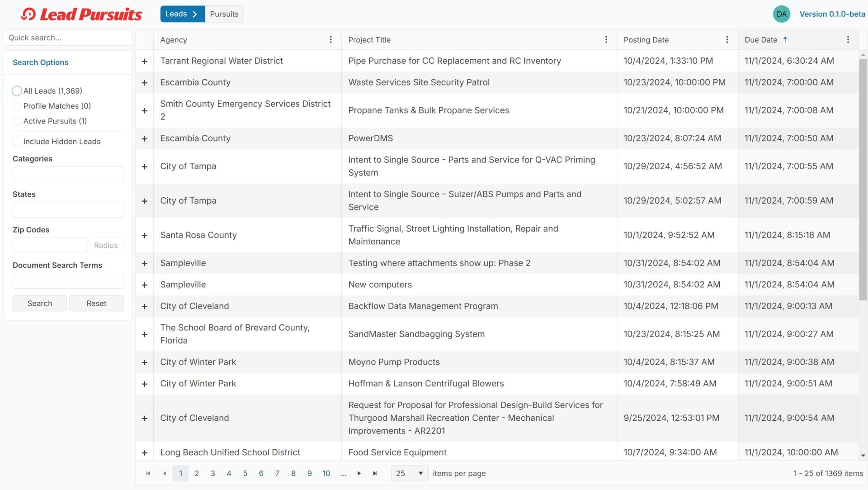Select the Leads tab
The width and height of the screenshot is (868, 490).
pos(182,14)
